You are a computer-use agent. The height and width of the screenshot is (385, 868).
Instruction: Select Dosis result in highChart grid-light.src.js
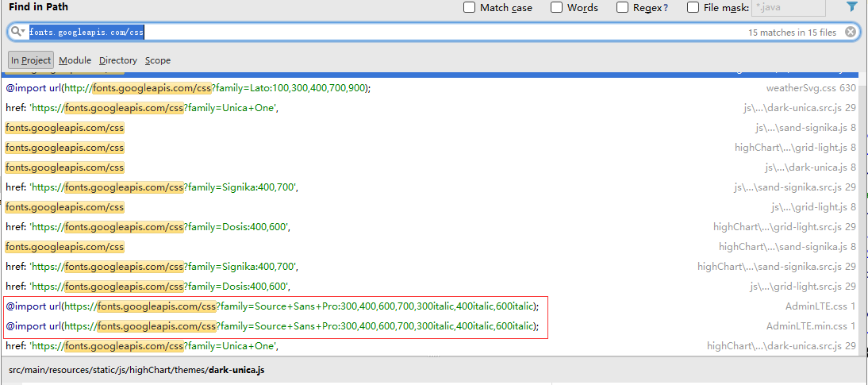tap(431, 227)
